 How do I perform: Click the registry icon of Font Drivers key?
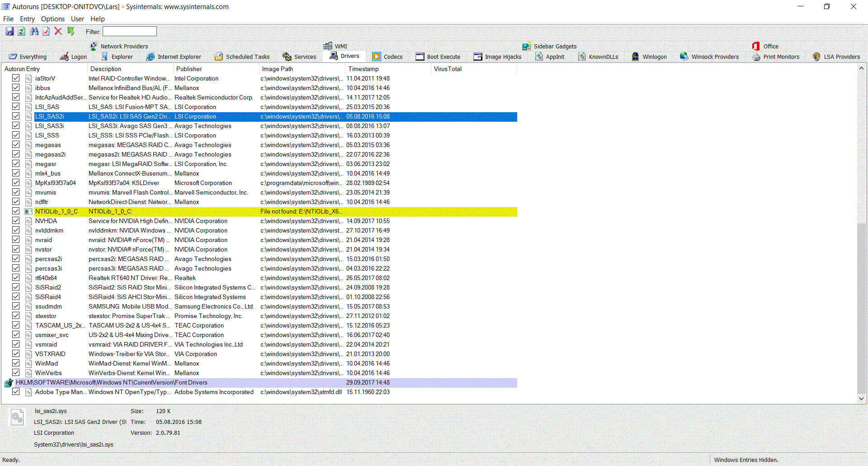9,383
